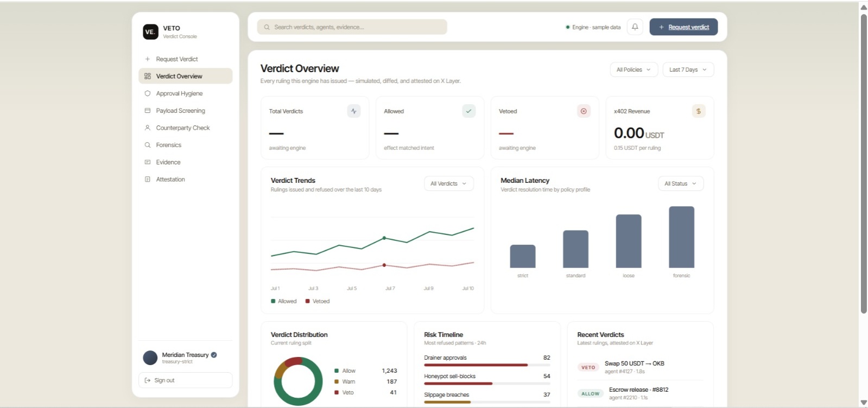Open the All Verdicts filter dropdown
This screenshot has width=868, height=408.
point(448,183)
